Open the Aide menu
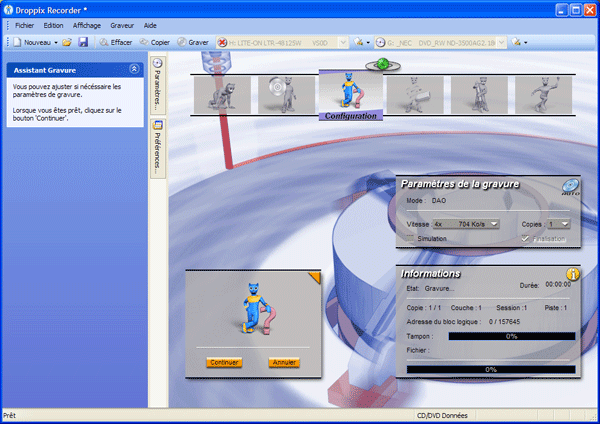 click(x=150, y=26)
